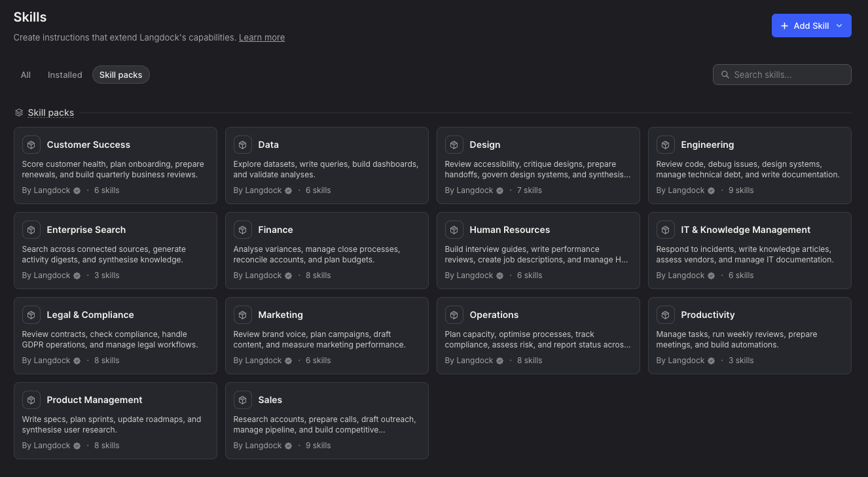This screenshot has height=477, width=868.
Task: Click '3 skills' on Enterprise Search card
Action: [x=107, y=275]
